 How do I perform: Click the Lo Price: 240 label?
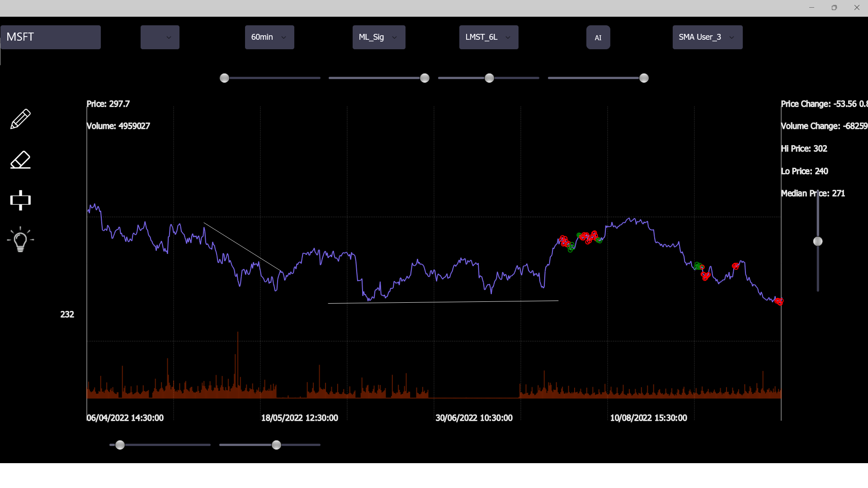pyautogui.click(x=804, y=171)
